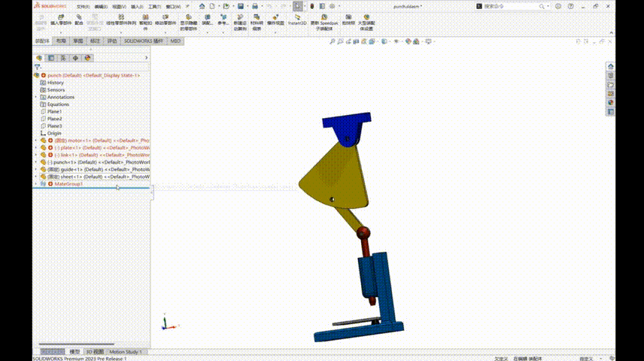Viewport: 644px width, 361px height.
Task: Open the PropertyManager tab icon
Action: click(x=51, y=57)
